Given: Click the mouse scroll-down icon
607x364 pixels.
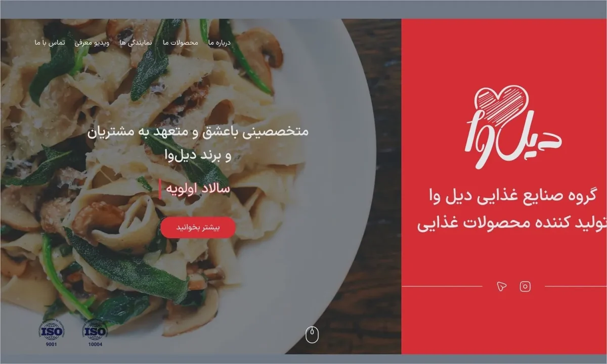Looking at the screenshot, I should coord(312,335).
